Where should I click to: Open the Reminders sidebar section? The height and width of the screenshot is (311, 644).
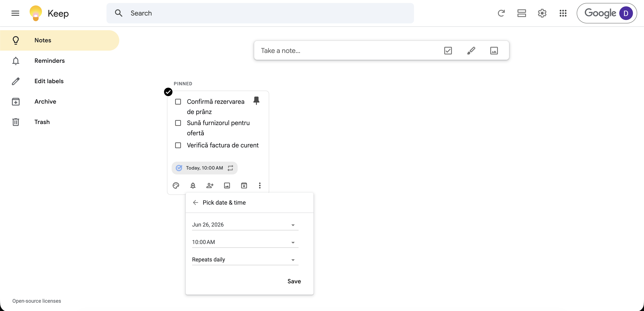[x=59, y=61]
